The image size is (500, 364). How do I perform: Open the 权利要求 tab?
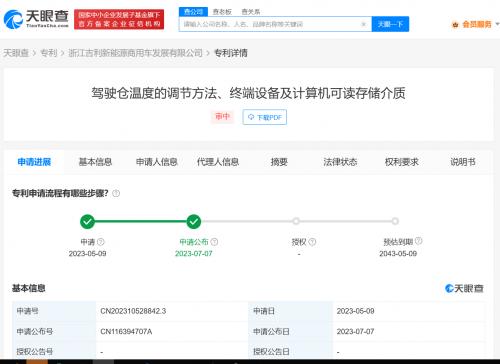401,162
